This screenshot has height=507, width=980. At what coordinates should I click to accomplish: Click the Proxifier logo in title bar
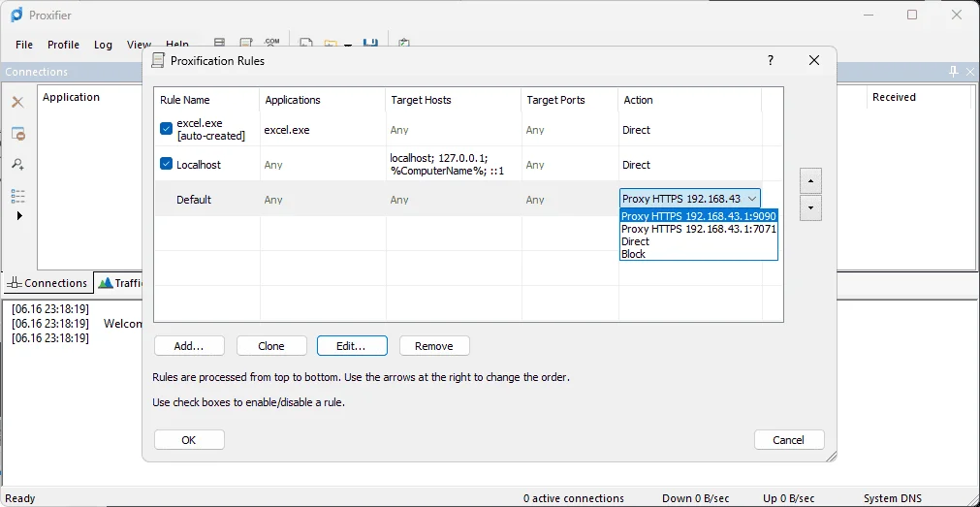[16, 15]
